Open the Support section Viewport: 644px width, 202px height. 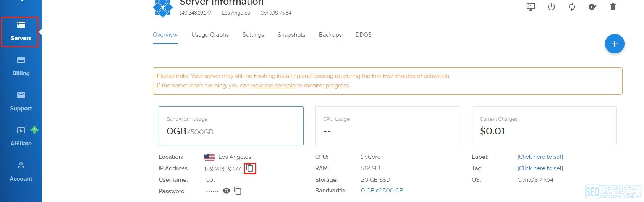coord(21,102)
